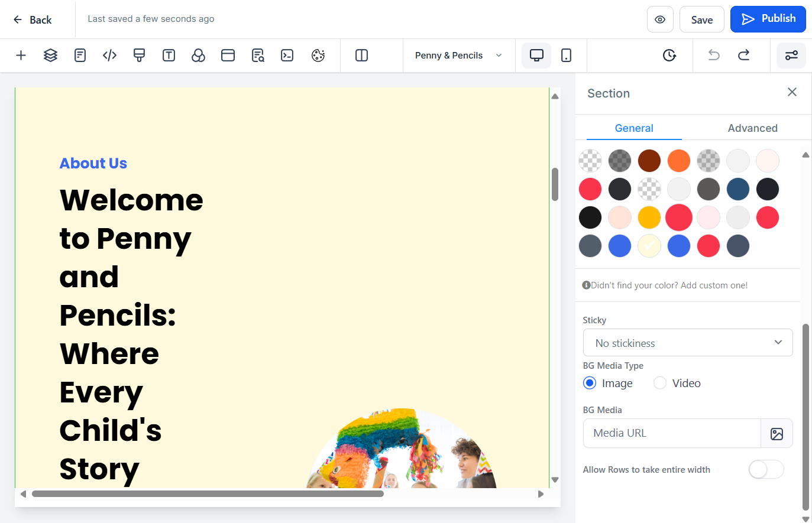
Task: Preview the page with eye button
Action: tap(660, 20)
